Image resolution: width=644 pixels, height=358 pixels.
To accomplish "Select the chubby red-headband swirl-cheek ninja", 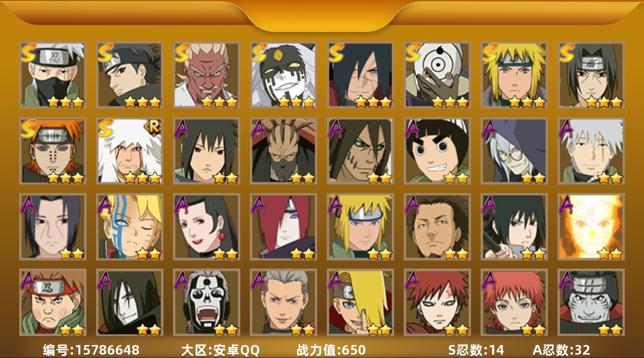I will [x=53, y=302].
